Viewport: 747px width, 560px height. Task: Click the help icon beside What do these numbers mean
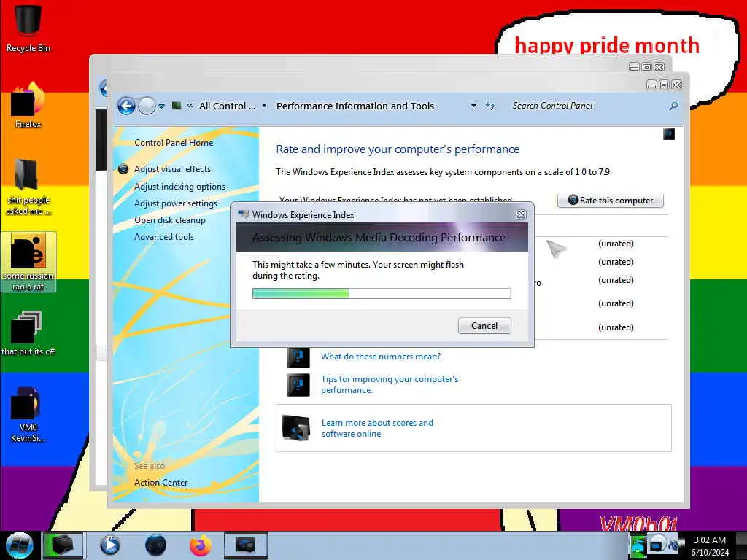pos(298,357)
